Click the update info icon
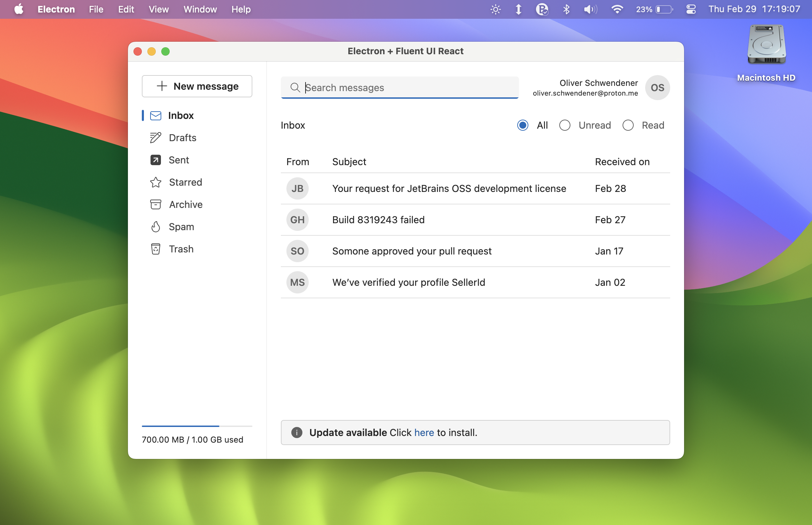Viewport: 812px width, 525px height. point(297,433)
